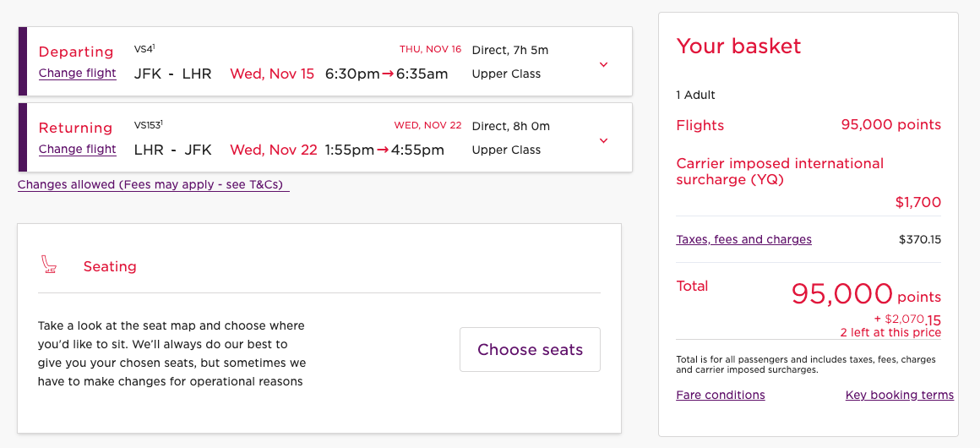Click the seat icon beside Seating

coord(49,265)
